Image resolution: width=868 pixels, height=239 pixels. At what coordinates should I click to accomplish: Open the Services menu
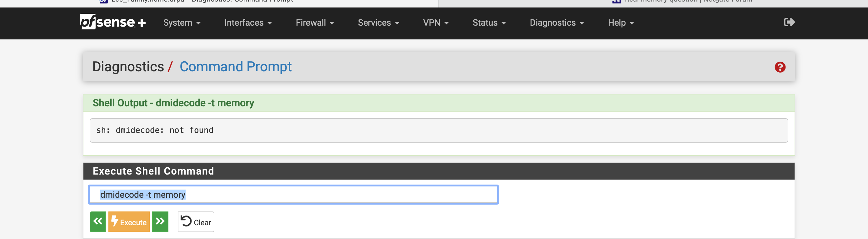[x=378, y=23]
